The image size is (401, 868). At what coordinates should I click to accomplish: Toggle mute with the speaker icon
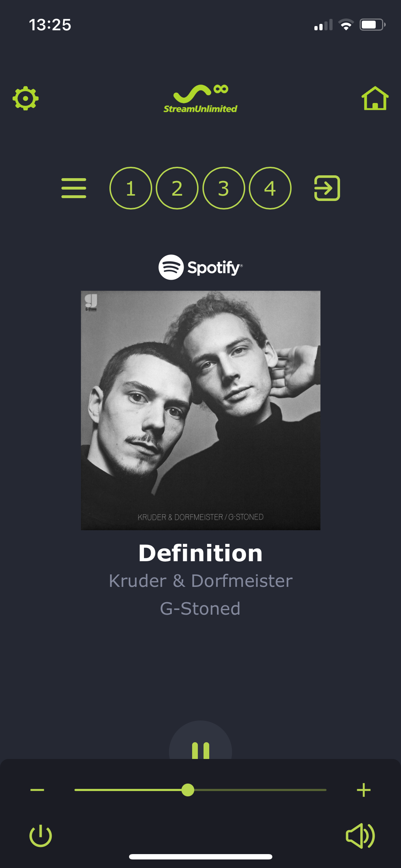click(360, 836)
